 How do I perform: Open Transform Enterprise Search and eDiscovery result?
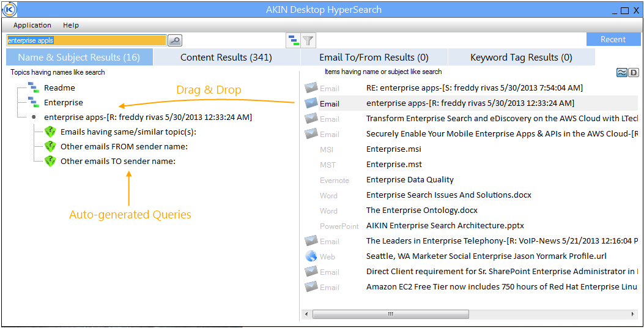[x=503, y=118]
